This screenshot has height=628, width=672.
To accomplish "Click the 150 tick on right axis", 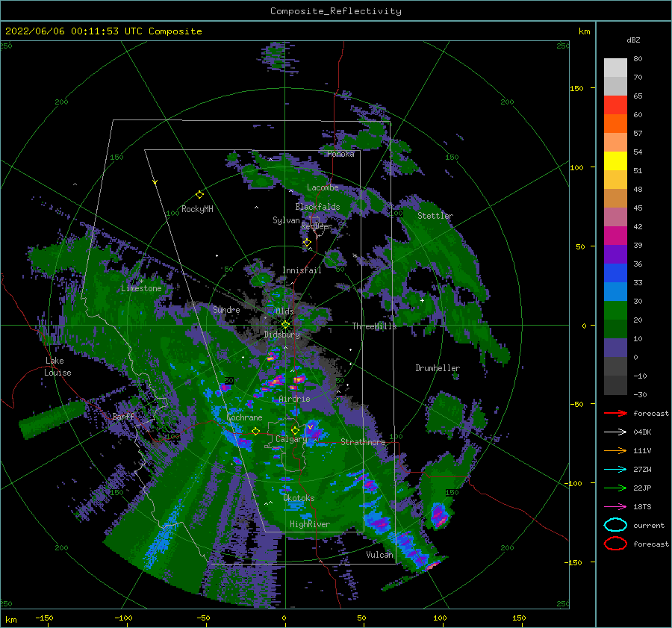I will point(576,88).
